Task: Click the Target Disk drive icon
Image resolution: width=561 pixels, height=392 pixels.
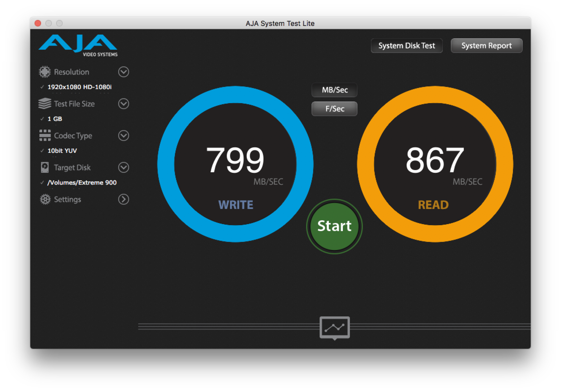Action: click(x=45, y=167)
